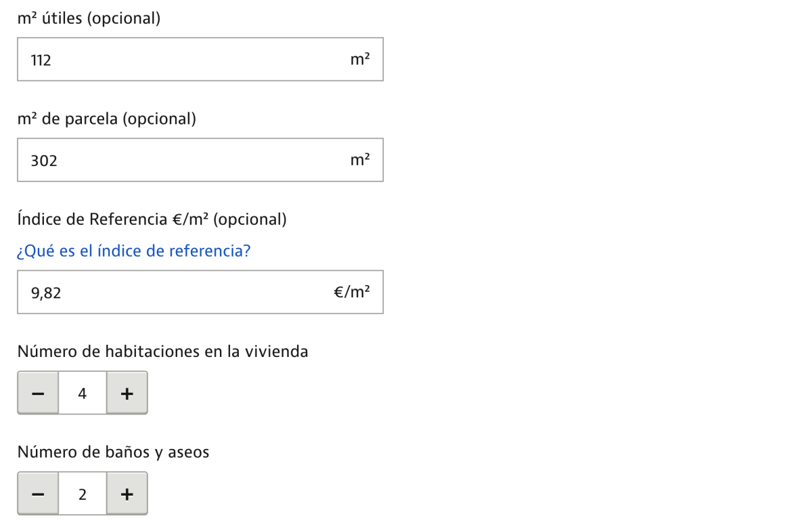Screen dimensions: 812x531
Task: Click the "Número de baños y aseos" label
Action: pos(114,452)
